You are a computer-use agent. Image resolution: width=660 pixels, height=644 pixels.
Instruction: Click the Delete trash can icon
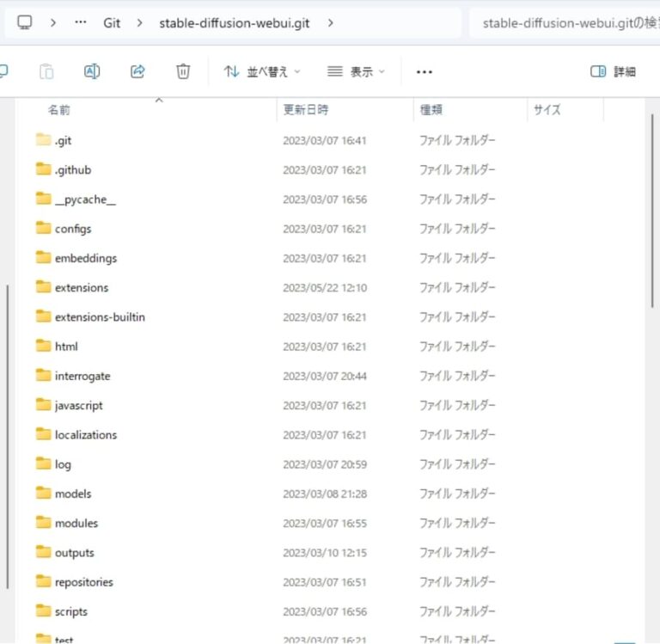click(x=183, y=72)
